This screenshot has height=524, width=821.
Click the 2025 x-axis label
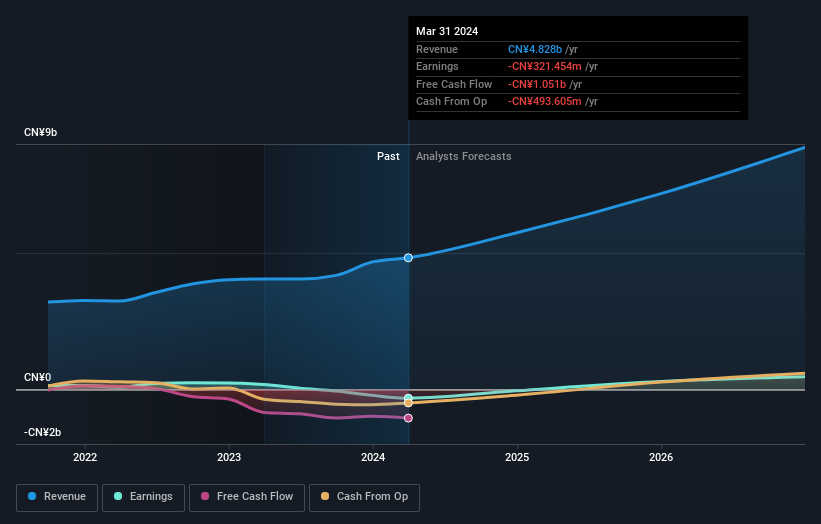pyautogui.click(x=517, y=458)
